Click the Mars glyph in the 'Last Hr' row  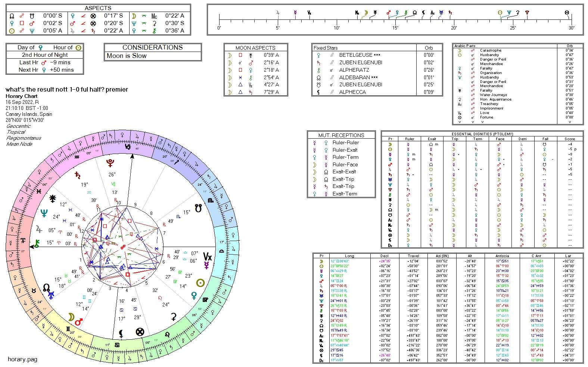pyautogui.click(x=44, y=62)
